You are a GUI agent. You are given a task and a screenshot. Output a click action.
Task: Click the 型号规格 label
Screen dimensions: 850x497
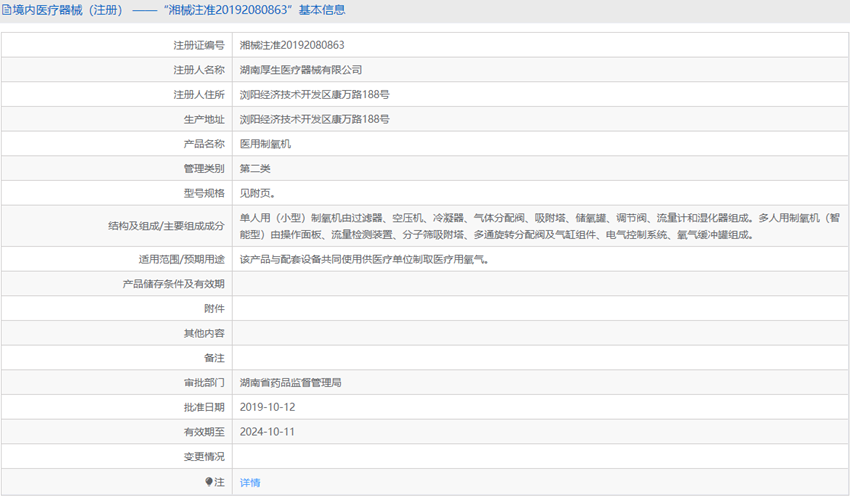[204, 193]
